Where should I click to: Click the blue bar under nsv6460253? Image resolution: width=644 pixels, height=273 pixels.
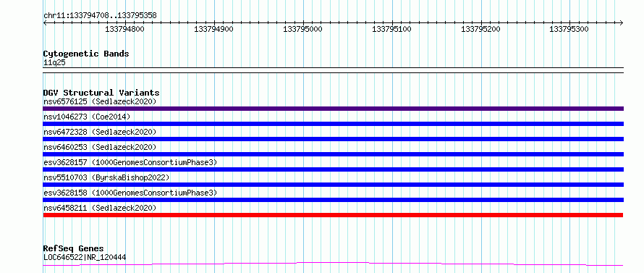click(333, 154)
